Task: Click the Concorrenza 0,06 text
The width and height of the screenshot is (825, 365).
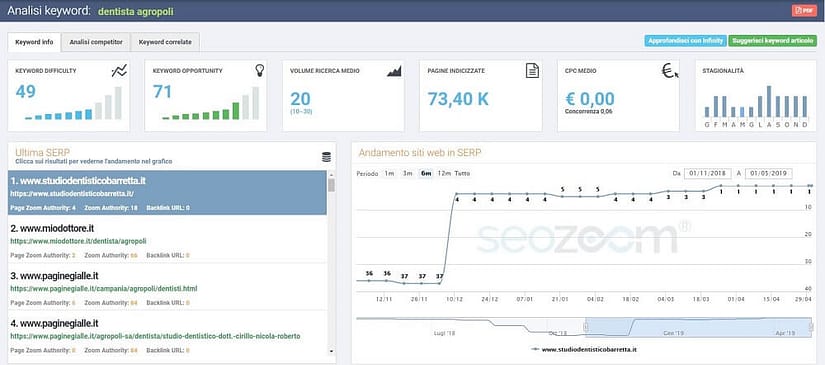Action: pyautogui.click(x=589, y=111)
